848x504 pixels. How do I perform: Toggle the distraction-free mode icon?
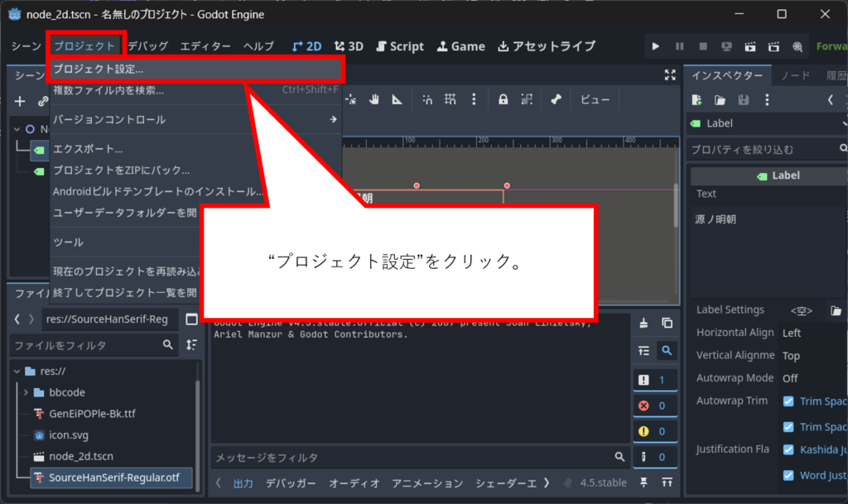pos(670,75)
